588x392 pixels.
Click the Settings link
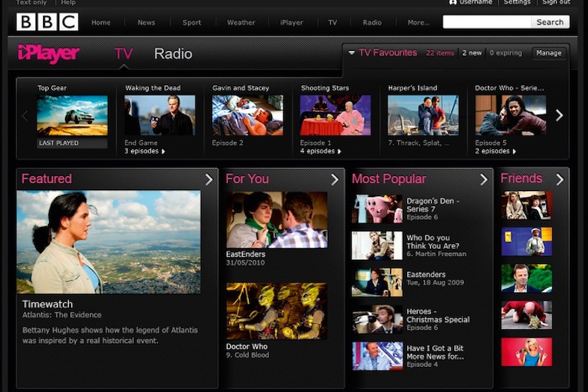point(517,2)
